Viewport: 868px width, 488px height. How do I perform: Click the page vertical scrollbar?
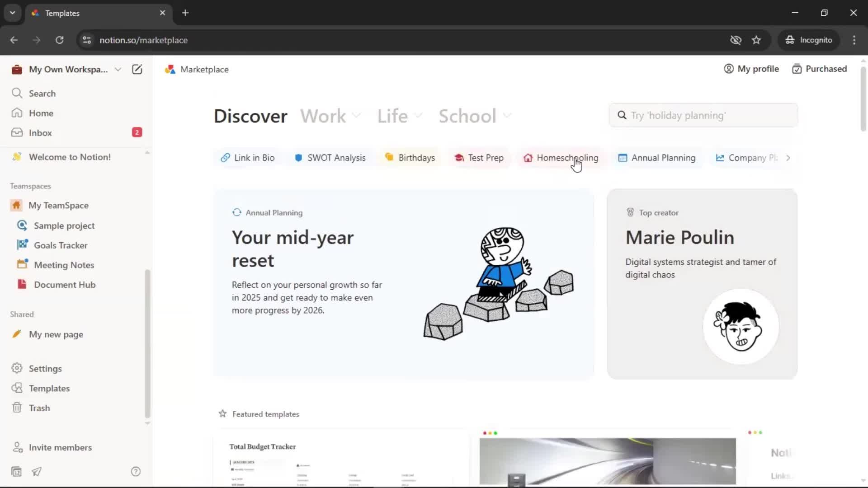(x=863, y=99)
